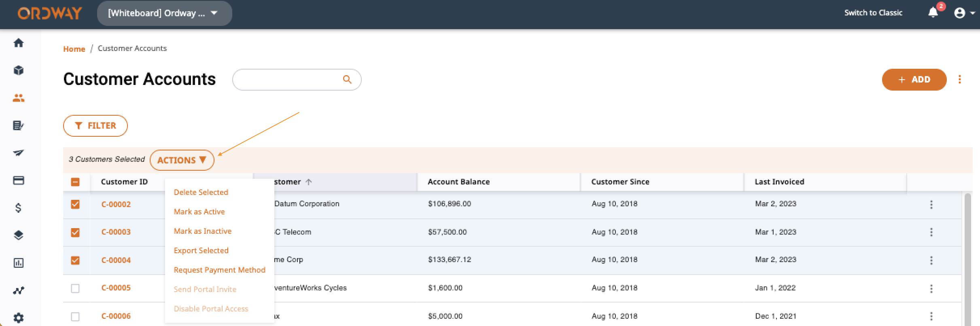Viewport: 980px width, 326px height.
Task: Click the ADD button
Action: pos(914,80)
